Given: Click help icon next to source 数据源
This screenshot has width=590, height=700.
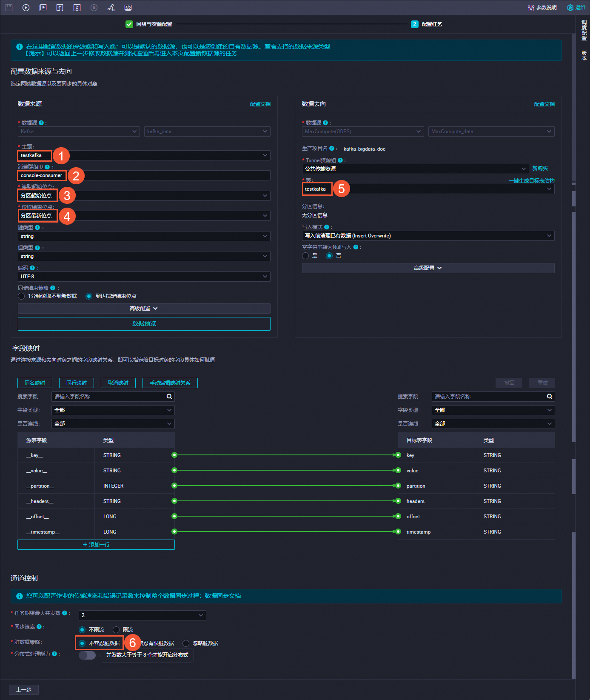Looking at the screenshot, I should click(41, 123).
